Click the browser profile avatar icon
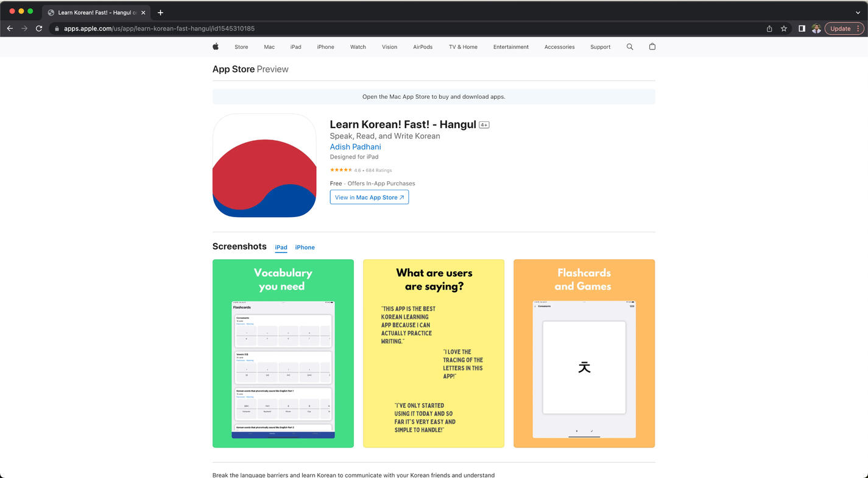This screenshot has height=478, width=868. [x=816, y=28]
